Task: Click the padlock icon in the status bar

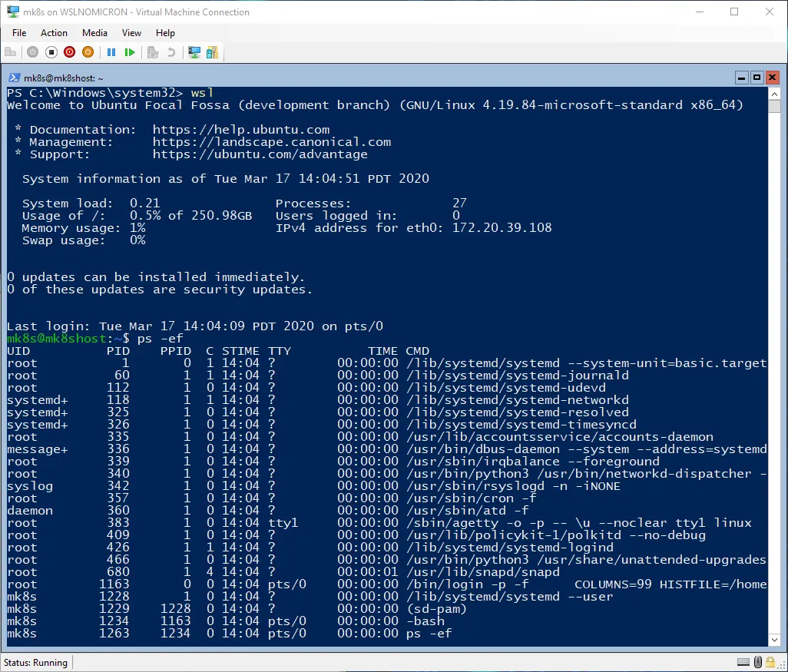Action: pyautogui.click(x=770, y=662)
